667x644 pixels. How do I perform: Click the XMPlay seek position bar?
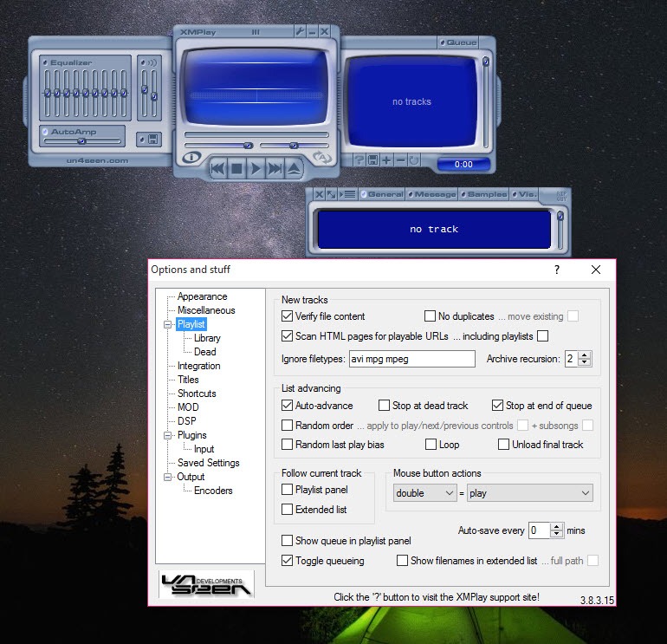click(256, 134)
